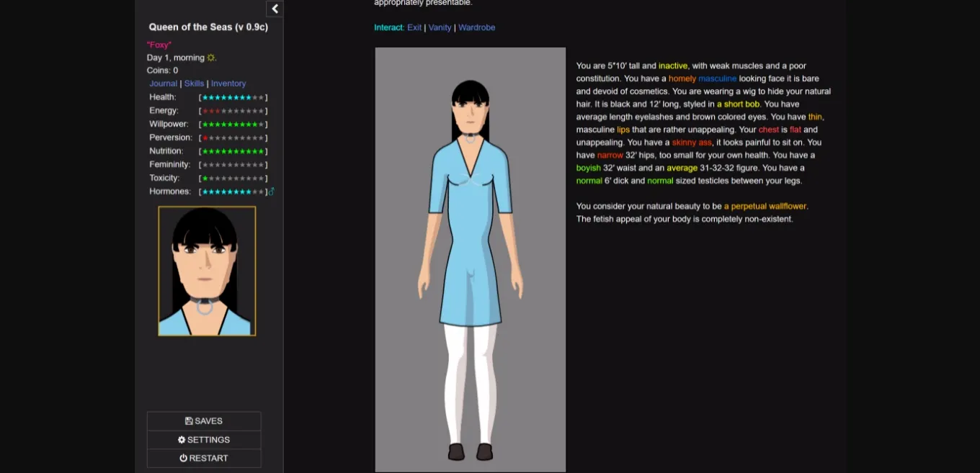Click the character face portrait thumbnail
Screen dimensions: 980x473
[x=207, y=271]
